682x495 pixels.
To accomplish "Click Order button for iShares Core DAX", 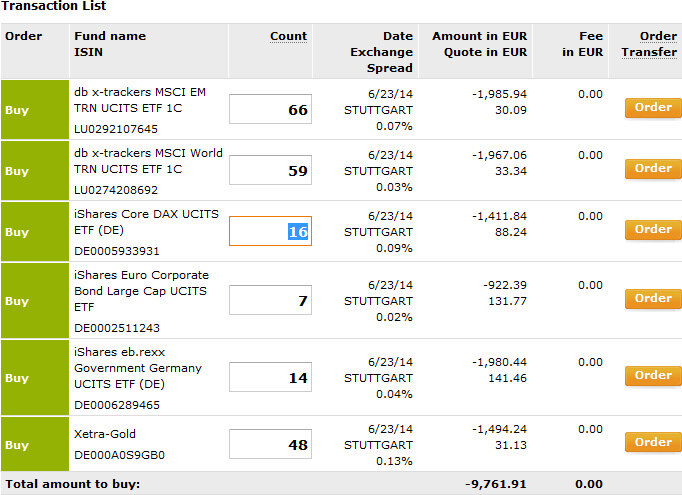I will click(653, 229).
